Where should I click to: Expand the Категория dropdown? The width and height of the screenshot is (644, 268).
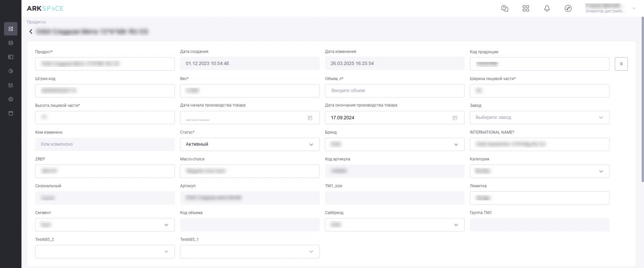pyautogui.click(x=539, y=171)
